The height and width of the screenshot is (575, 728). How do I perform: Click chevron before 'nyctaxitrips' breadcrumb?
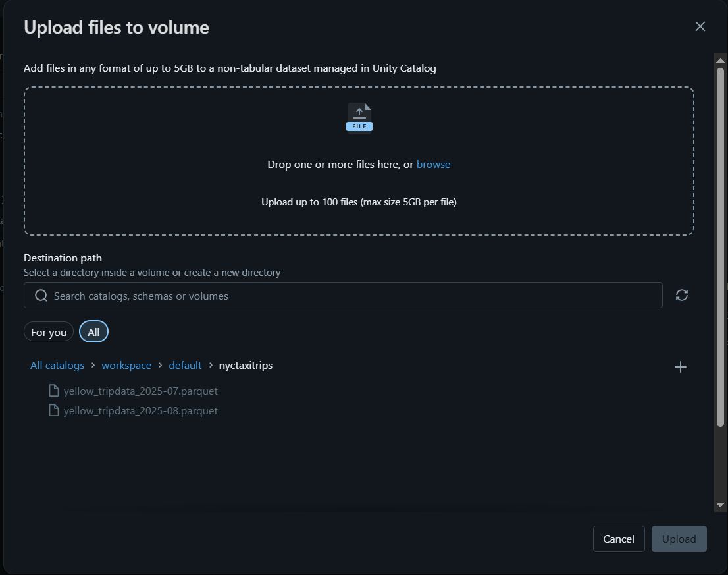(211, 365)
